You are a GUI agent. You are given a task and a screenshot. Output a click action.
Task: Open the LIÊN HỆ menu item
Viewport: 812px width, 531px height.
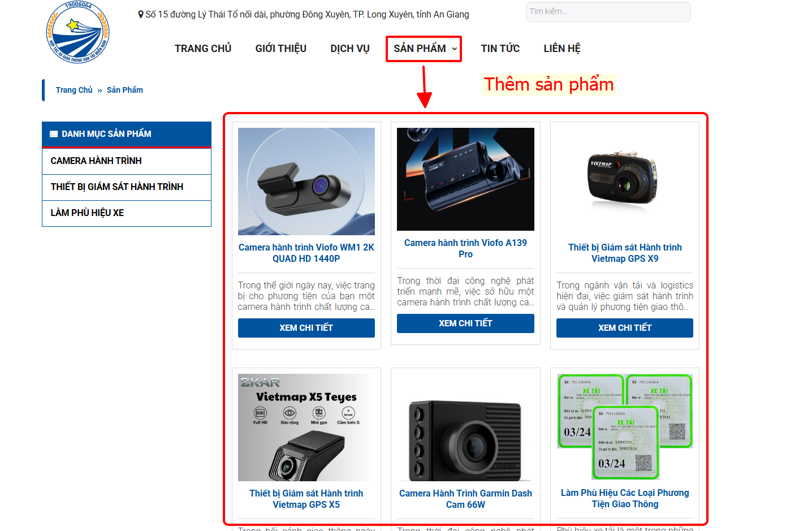coord(562,49)
